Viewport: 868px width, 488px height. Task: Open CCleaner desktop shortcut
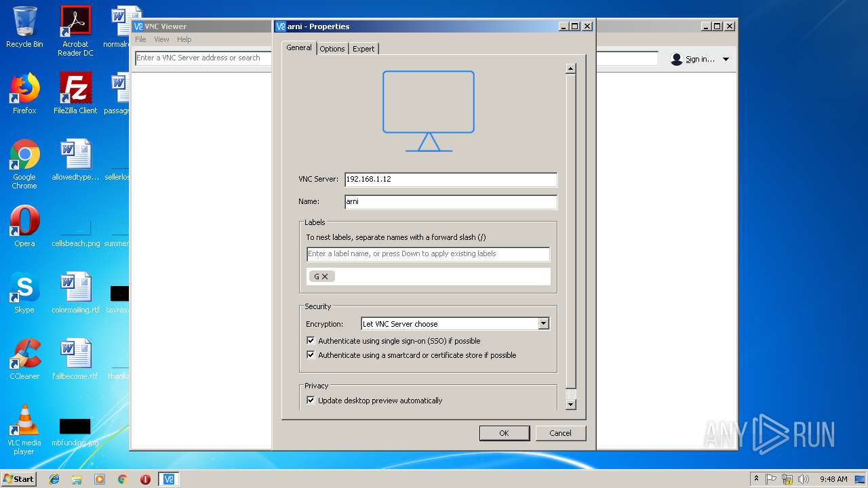click(24, 359)
